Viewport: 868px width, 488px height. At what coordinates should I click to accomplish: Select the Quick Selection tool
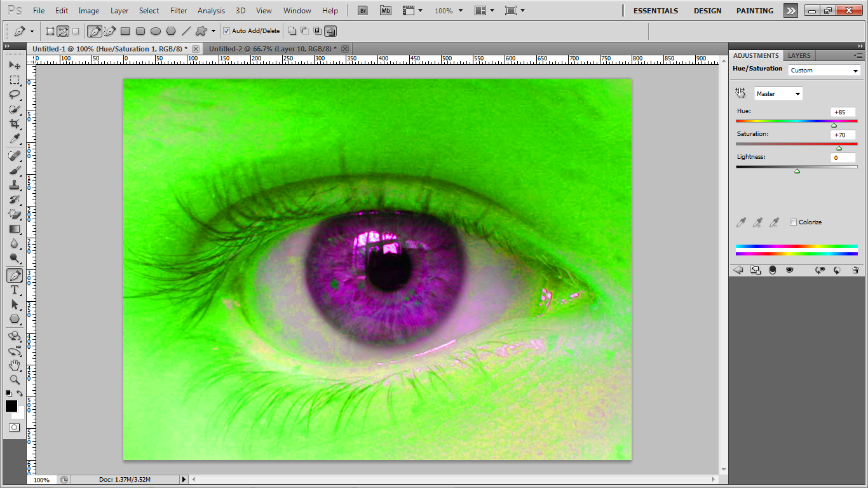click(14, 109)
